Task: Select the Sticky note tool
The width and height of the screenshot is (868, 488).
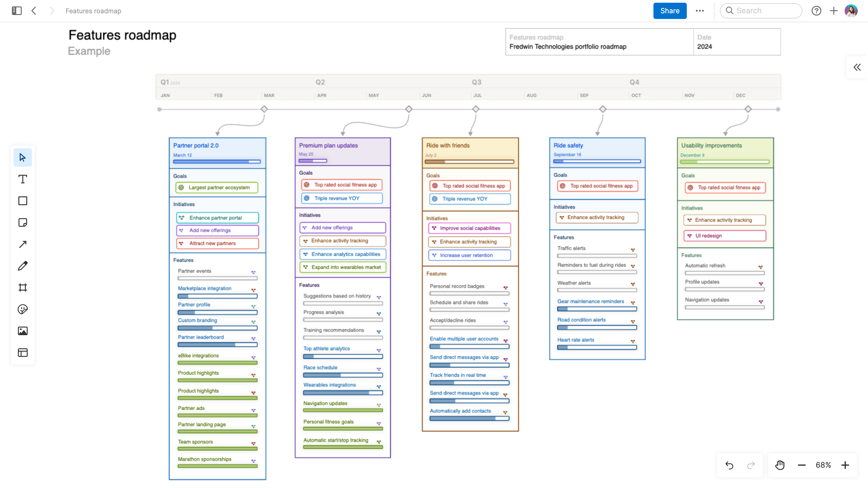Action: point(23,222)
